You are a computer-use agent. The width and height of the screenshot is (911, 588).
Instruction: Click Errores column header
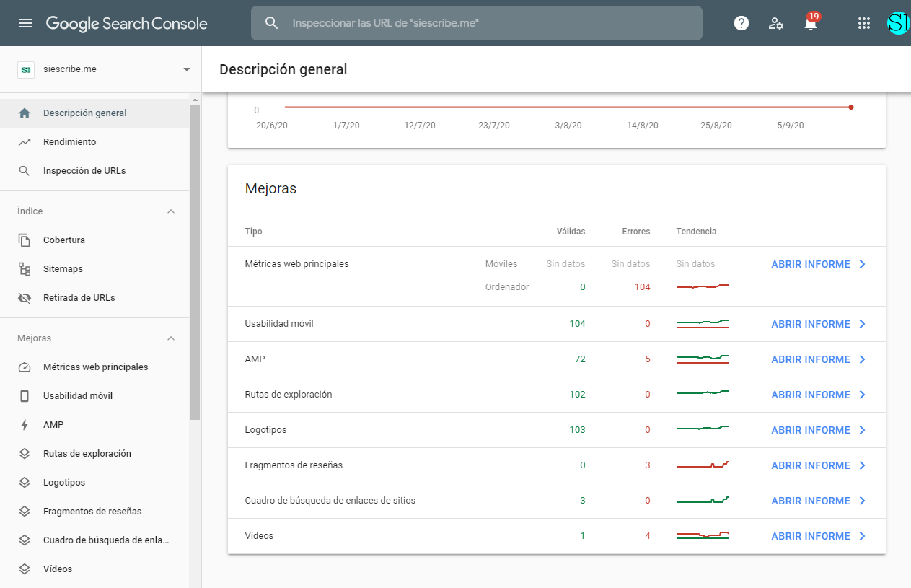(635, 232)
